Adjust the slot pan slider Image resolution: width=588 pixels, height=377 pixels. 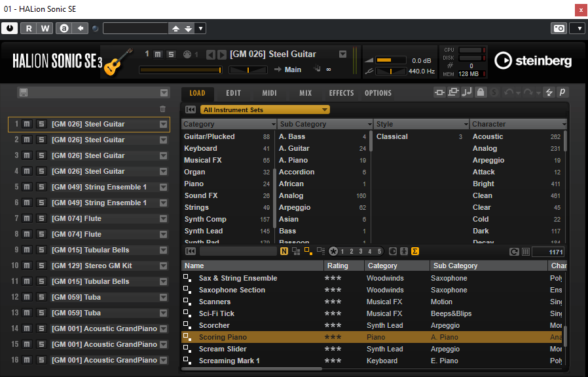[x=248, y=70]
